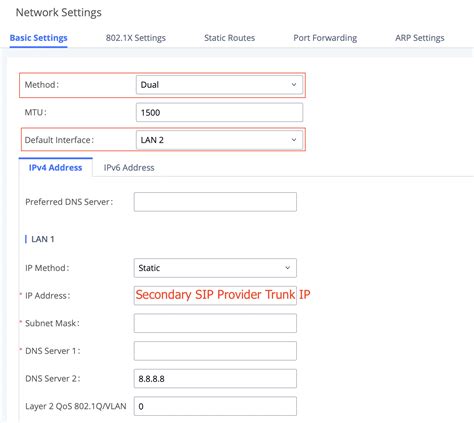
Task: Click the chevron arrow in Default Interface field
Action: point(294,140)
